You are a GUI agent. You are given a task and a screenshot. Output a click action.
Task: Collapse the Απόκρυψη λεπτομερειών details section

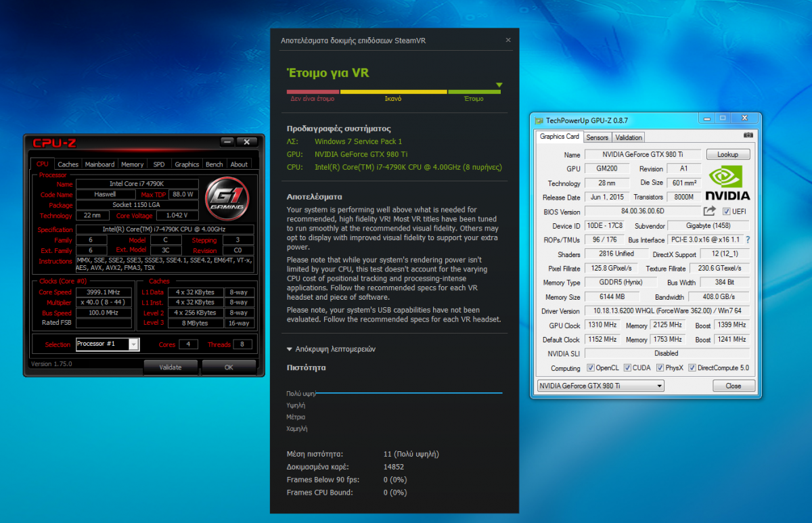(x=331, y=349)
